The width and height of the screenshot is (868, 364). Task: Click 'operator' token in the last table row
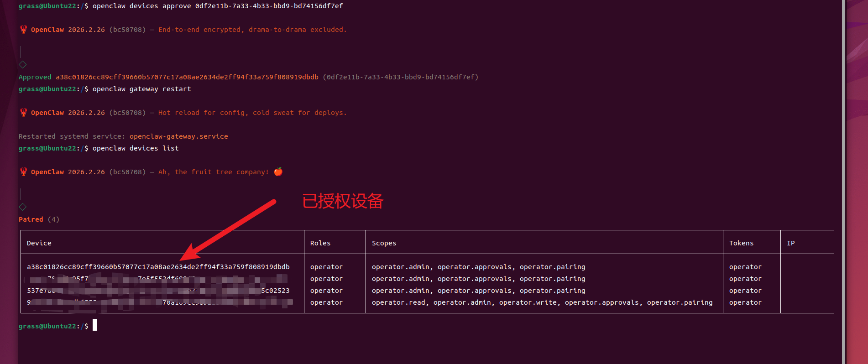click(745, 302)
